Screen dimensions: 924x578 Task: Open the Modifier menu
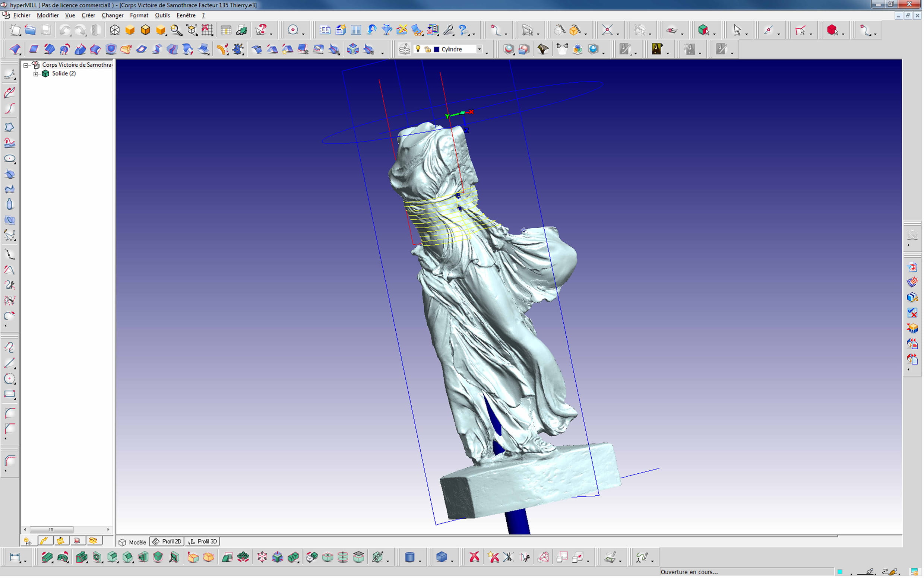[48, 15]
